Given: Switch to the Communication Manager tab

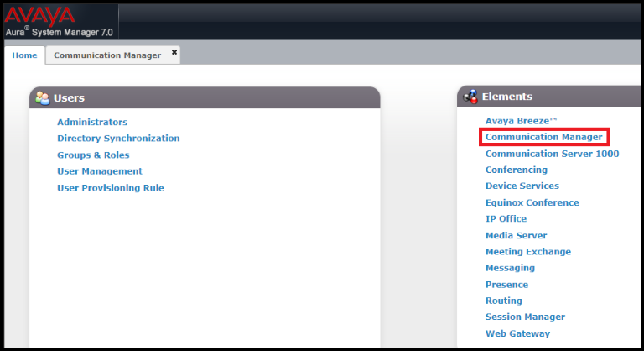Looking at the screenshot, I should tap(107, 55).
